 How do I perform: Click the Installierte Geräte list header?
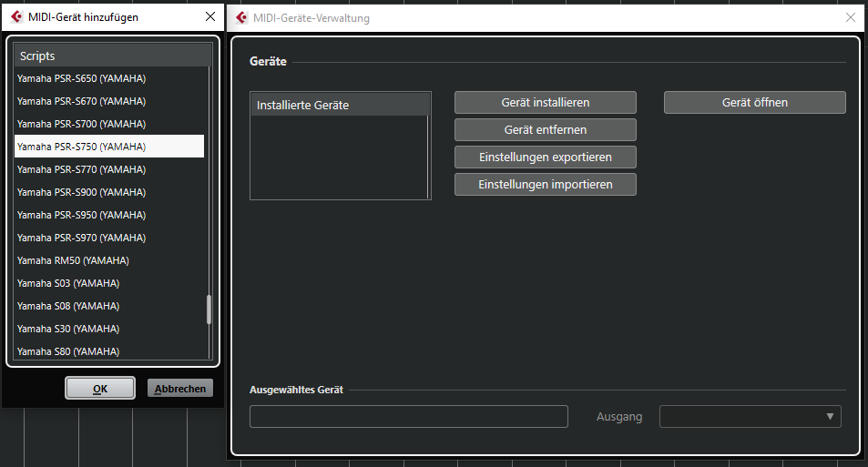point(341,105)
